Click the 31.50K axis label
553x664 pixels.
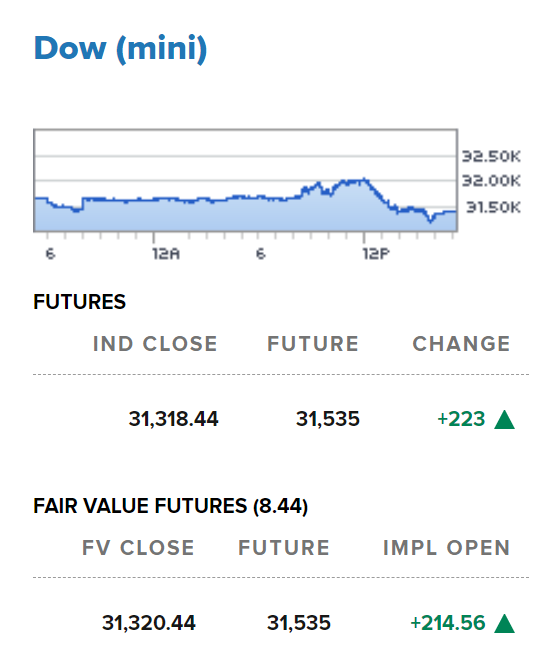tap(493, 208)
